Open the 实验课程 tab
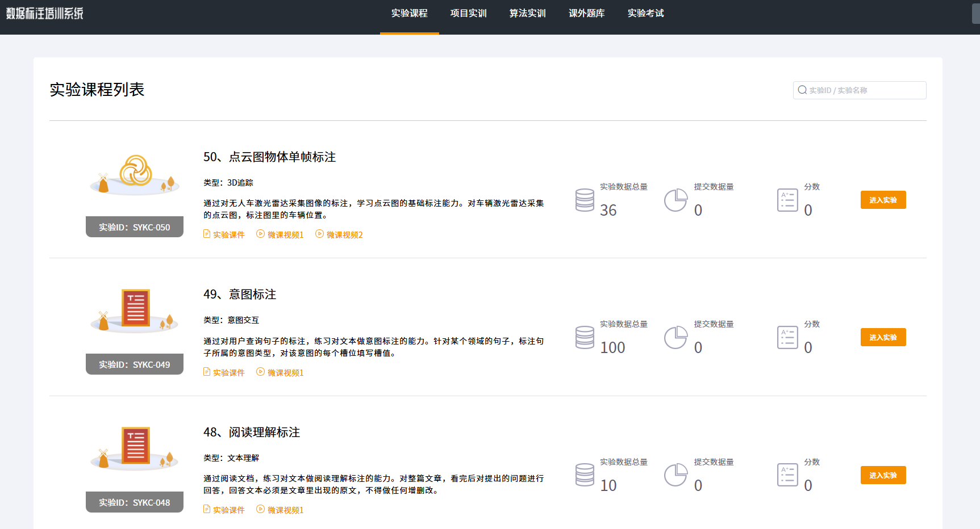Viewport: 980px width, 529px height. pos(409,14)
